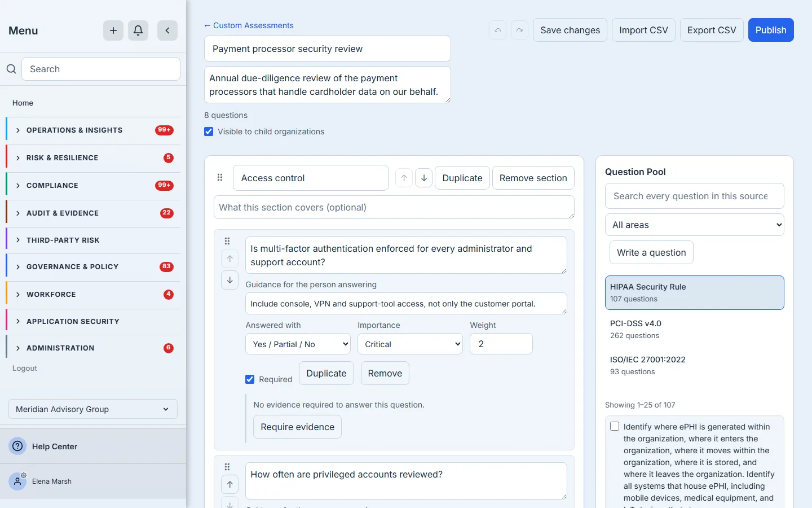Focus the Question Pool search field
This screenshot has height=508, width=812.
(695, 196)
